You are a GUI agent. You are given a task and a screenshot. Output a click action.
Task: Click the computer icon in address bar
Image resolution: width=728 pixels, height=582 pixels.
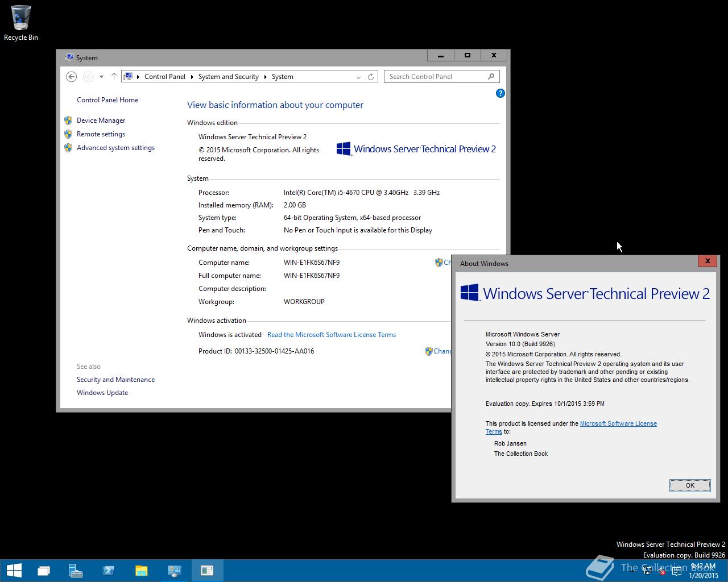tap(129, 76)
